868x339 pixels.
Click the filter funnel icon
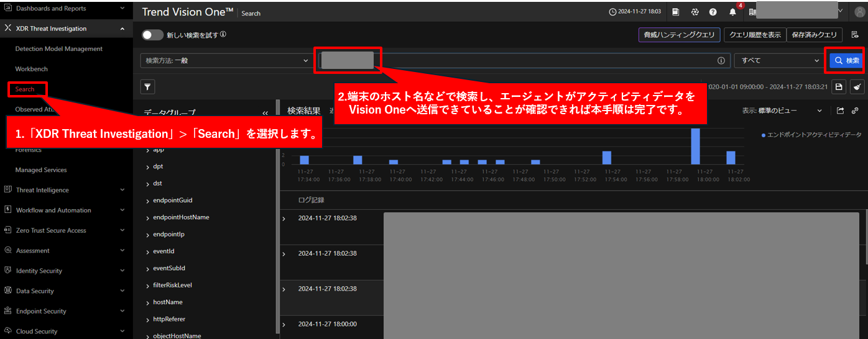coord(148,87)
